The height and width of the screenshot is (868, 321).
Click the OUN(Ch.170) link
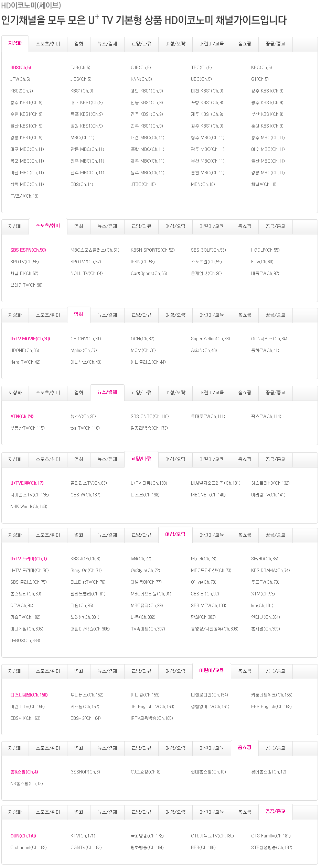coord(23,836)
